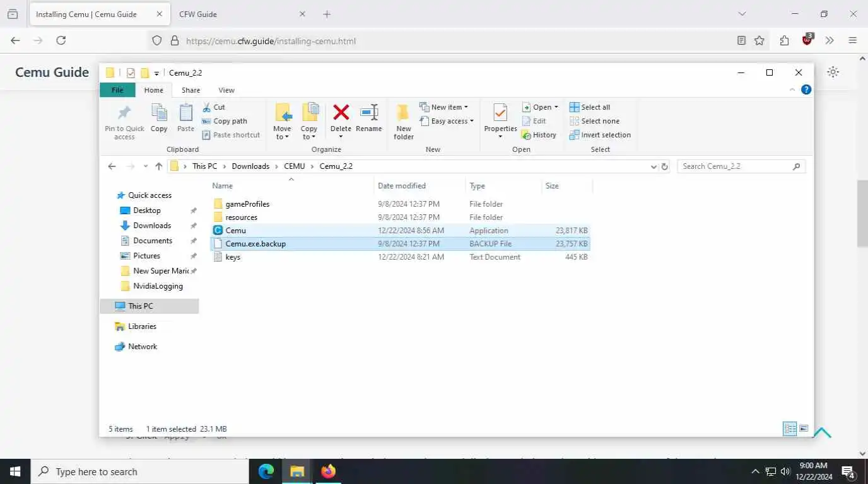Viewport: 868px width, 484px height.
Task: Open uBlock Origin extension icon
Action: point(807,40)
